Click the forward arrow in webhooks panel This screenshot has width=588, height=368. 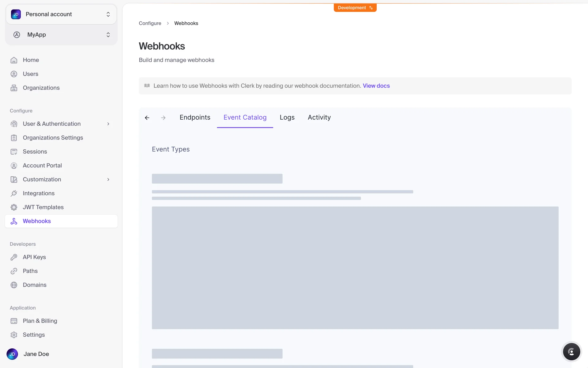(x=163, y=118)
